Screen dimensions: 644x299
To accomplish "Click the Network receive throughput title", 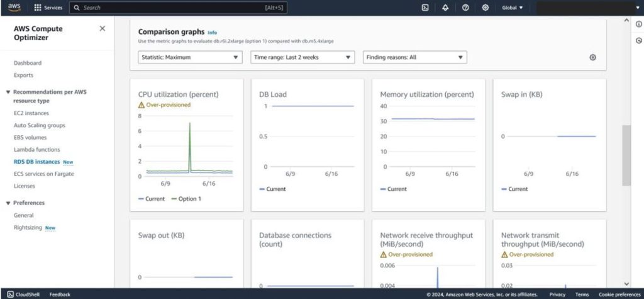I will [x=426, y=239].
